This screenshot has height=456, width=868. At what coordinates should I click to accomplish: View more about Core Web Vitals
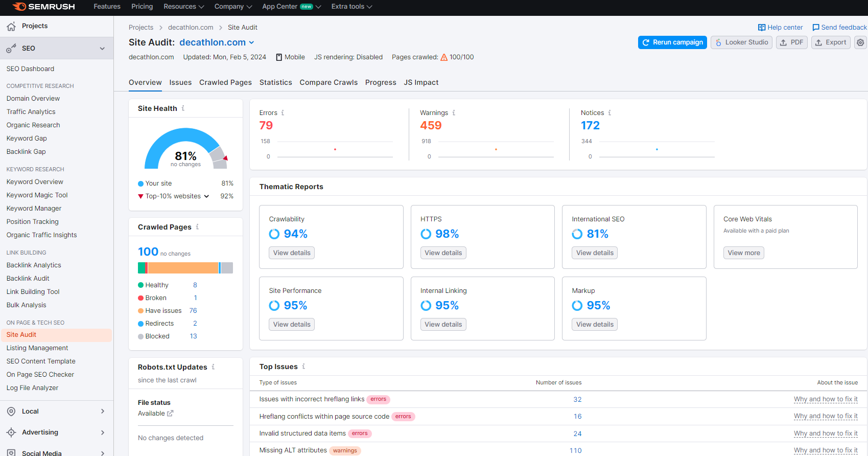(x=744, y=253)
